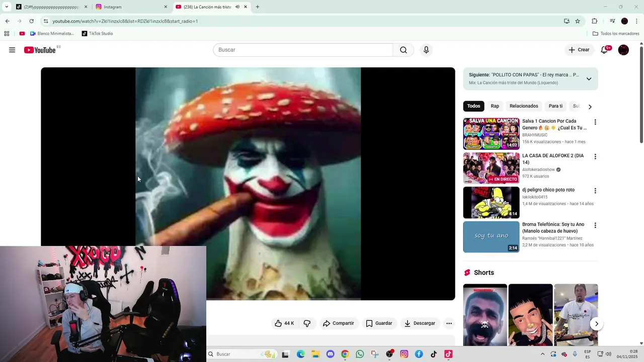Screen dimensions: 644x362
Task: Bookmark this page with star icon
Action: pos(578,21)
